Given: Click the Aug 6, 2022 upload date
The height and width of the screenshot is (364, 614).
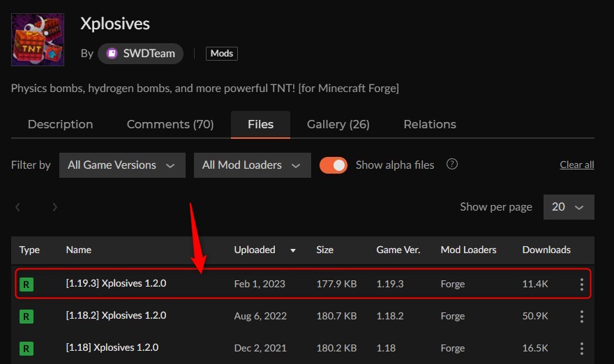Looking at the screenshot, I should pyautogui.click(x=260, y=317).
